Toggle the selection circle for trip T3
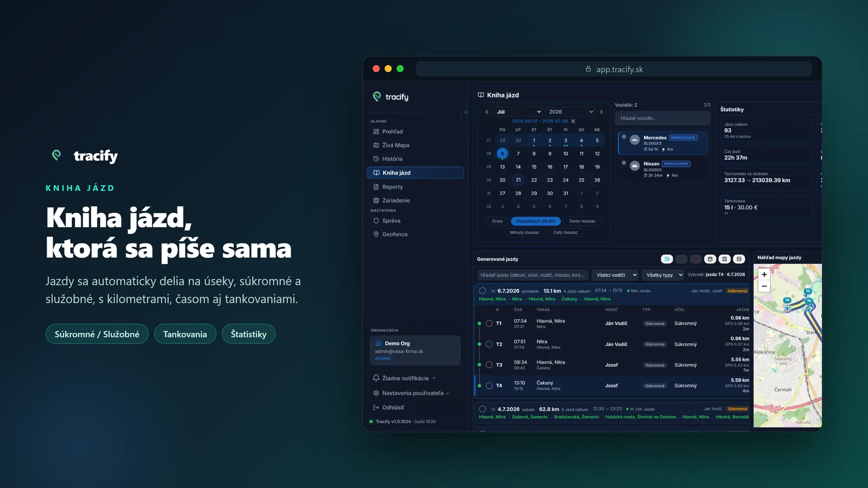The image size is (868, 488). click(x=489, y=365)
